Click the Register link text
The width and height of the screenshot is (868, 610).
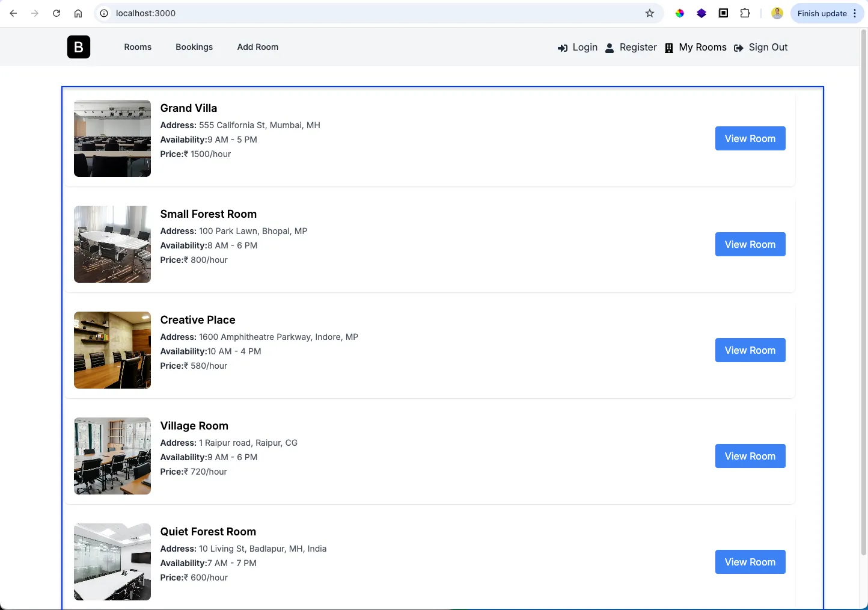(638, 48)
